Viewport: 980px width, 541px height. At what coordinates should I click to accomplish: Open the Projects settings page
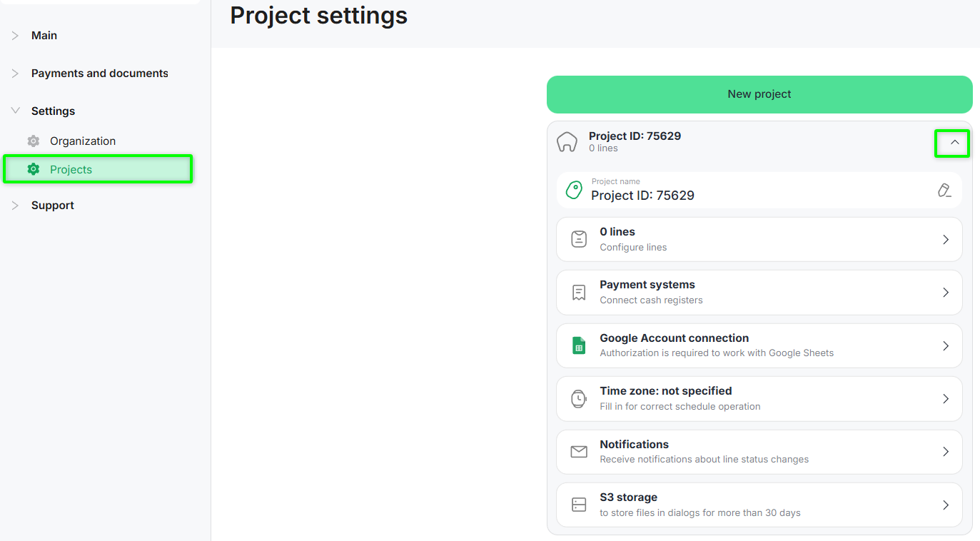(x=71, y=170)
